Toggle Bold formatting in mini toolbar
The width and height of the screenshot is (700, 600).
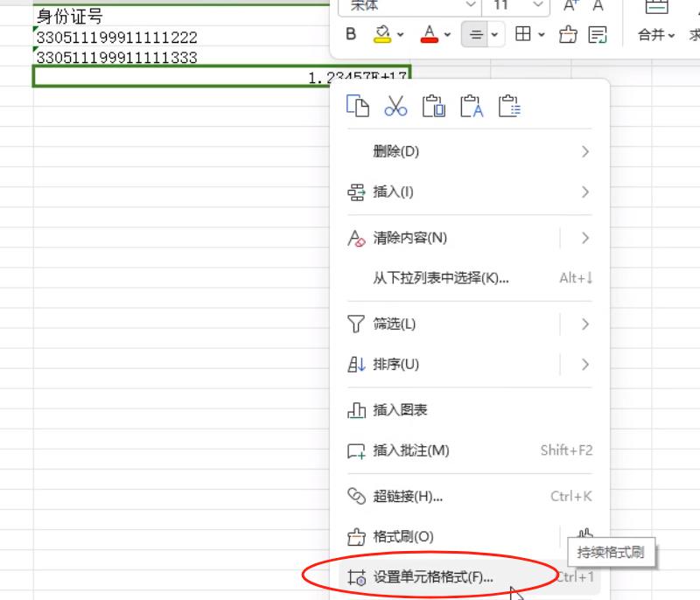coord(351,34)
